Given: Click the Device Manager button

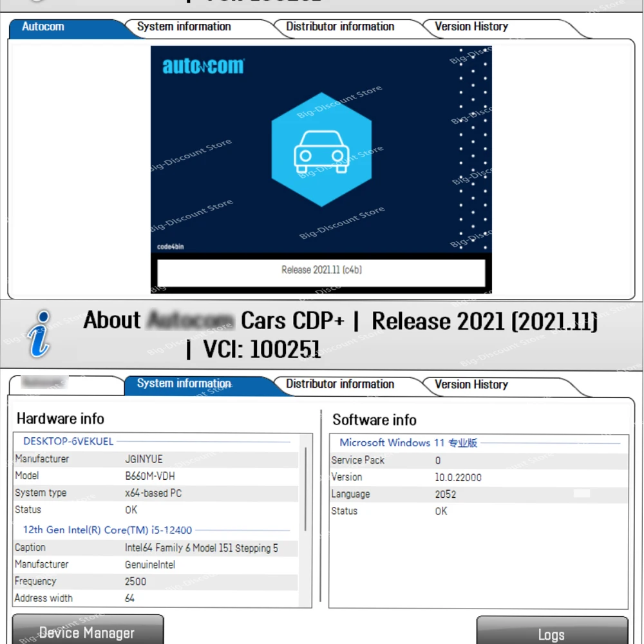Looking at the screenshot, I should pos(88,629).
